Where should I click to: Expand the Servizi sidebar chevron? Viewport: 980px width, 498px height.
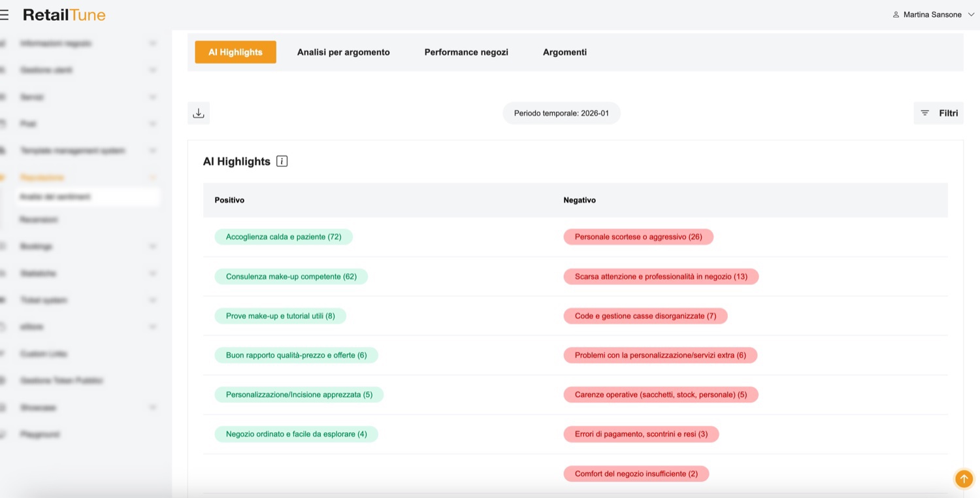coord(152,97)
